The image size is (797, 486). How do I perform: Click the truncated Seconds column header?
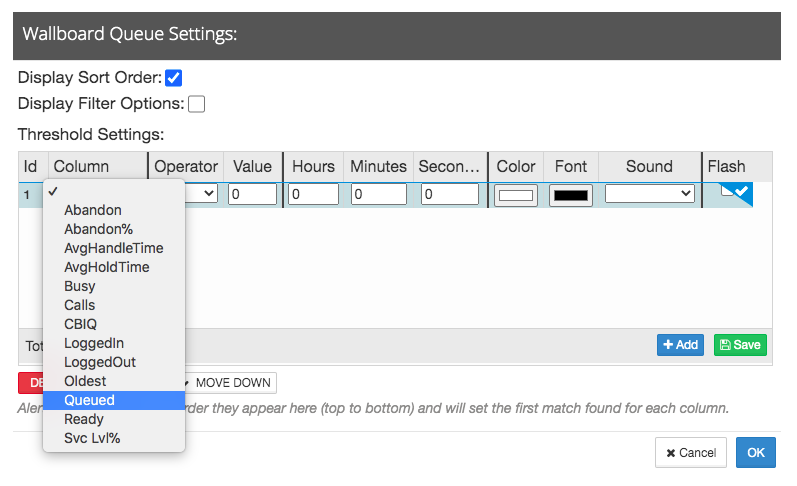450,166
